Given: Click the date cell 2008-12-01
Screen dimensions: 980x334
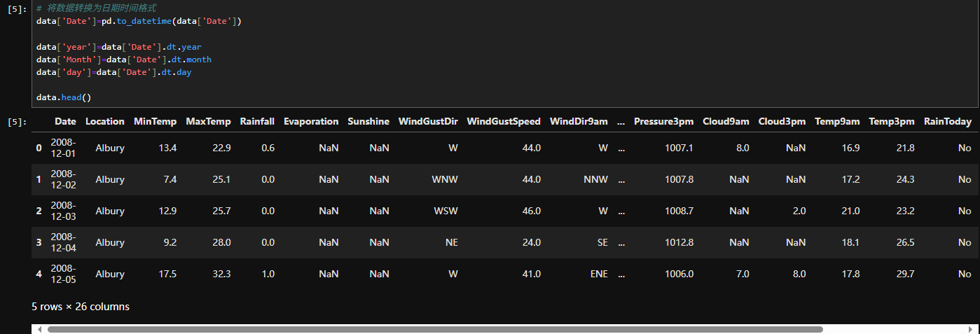Looking at the screenshot, I should coord(63,148).
